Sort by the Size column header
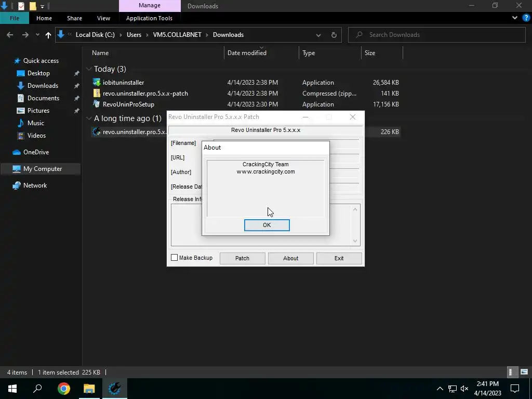The height and width of the screenshot is (399, 532). click(370, 53)
